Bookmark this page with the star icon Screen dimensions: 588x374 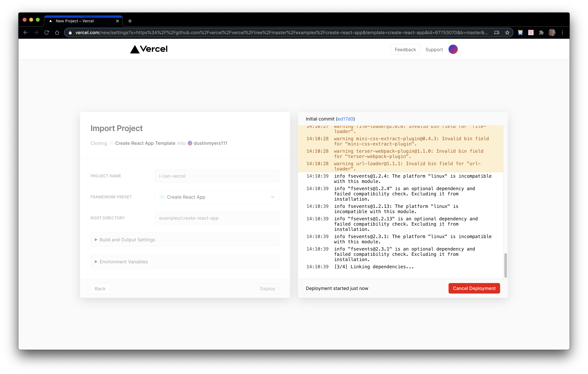click(507, 33)
